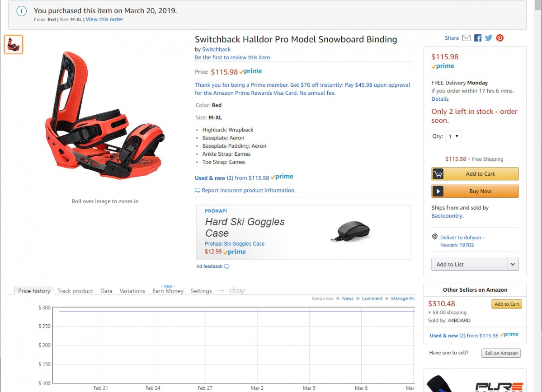The height and width of the screenshot is (392, 542).
Task: Share product on Pinterest icon
Action: coord(500,38)
